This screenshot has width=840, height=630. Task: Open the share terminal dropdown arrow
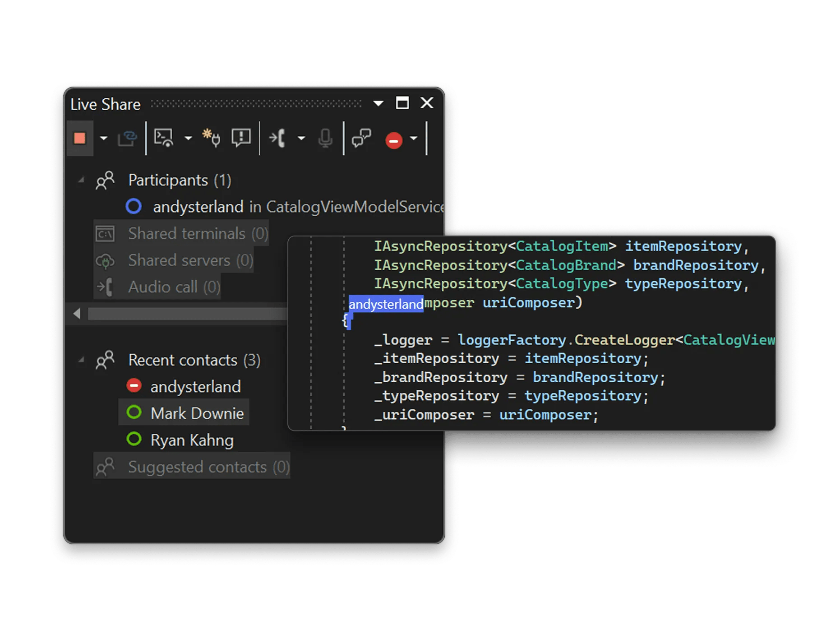pos(188,138)
